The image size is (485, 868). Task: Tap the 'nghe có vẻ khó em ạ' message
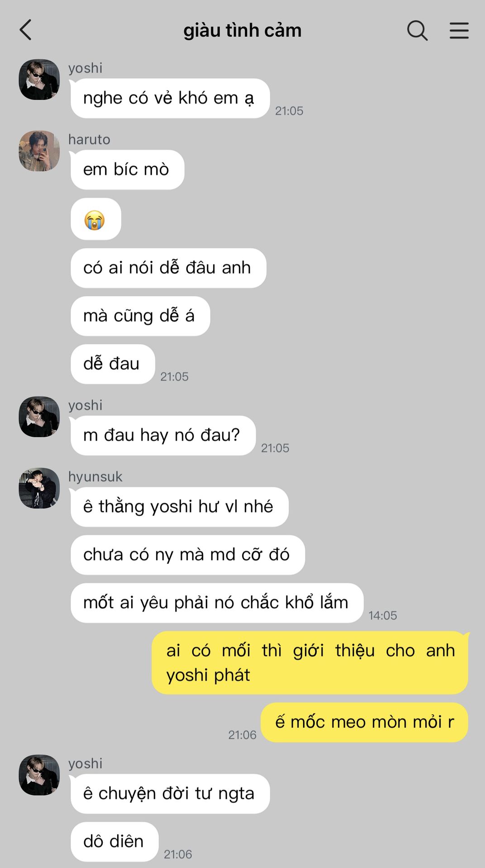coord(170,99)
